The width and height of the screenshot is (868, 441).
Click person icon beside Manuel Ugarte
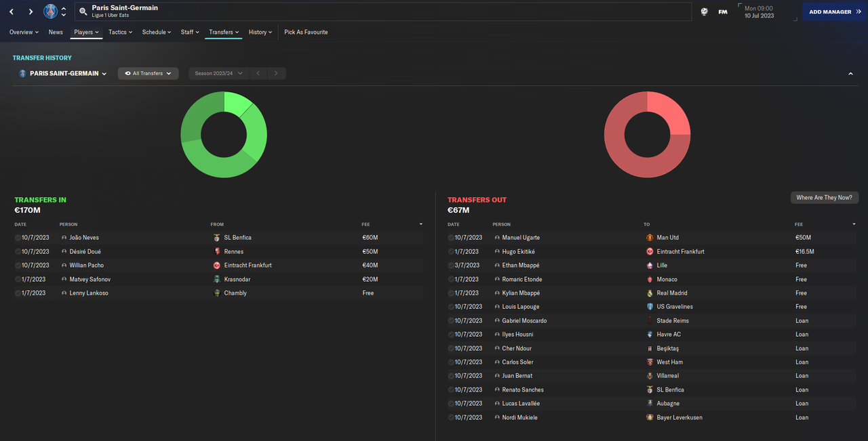point(497,238)
